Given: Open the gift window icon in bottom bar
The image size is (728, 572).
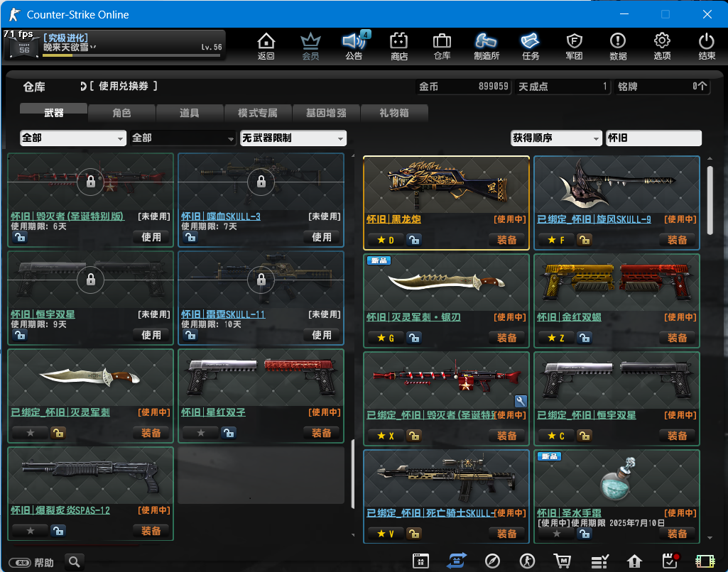Looking at the screenshot, I should 420,561.
